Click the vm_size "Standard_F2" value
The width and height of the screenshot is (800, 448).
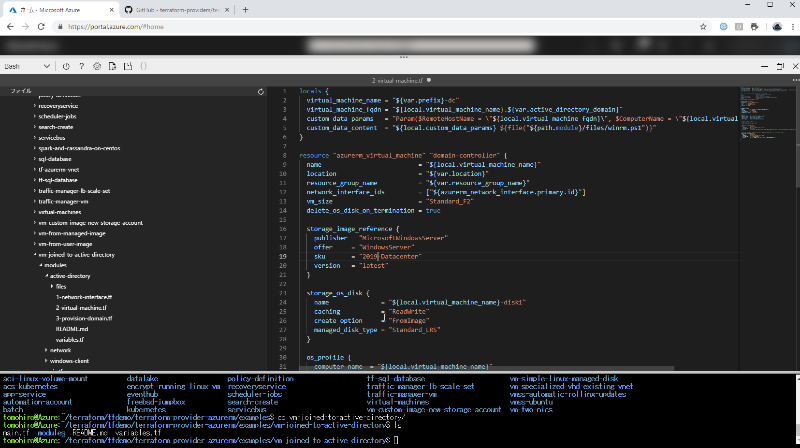pyautogui.click(x=449, y=202)
